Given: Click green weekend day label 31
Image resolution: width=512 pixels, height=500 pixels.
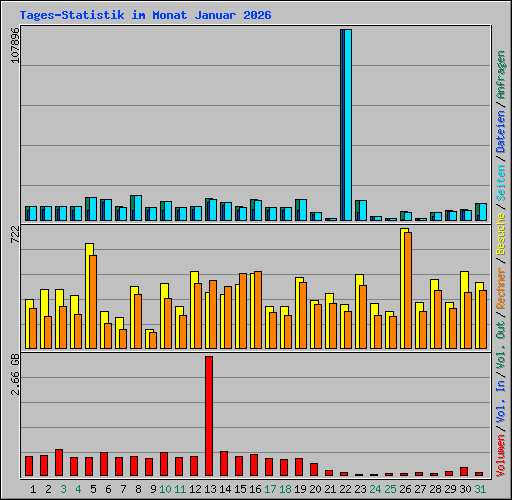Looking at the screenshot, I should coord(480,489).
